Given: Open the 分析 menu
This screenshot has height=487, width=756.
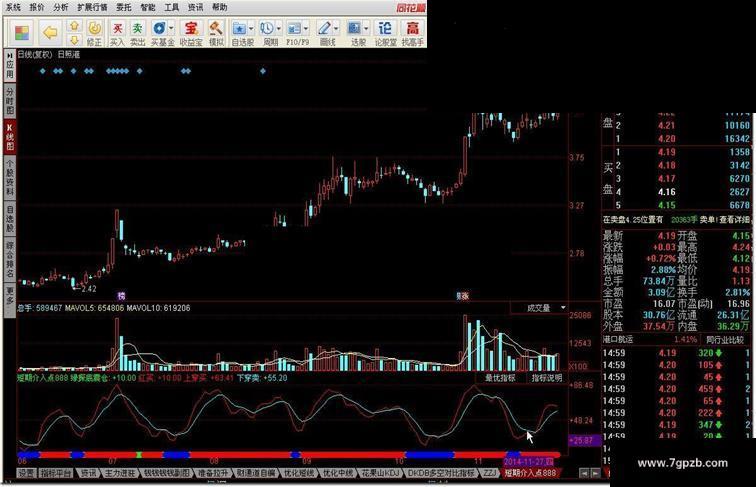Looking at the screenshot, I should point(61,7).
